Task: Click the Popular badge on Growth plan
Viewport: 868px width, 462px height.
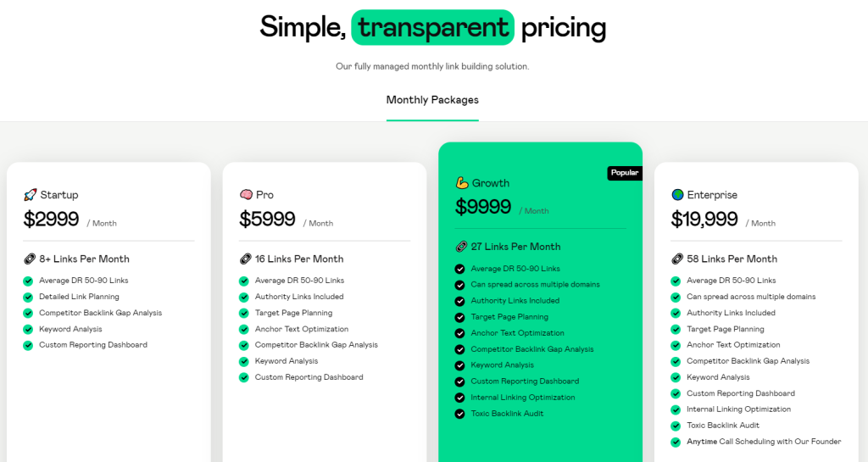Action: coord(624,173)
